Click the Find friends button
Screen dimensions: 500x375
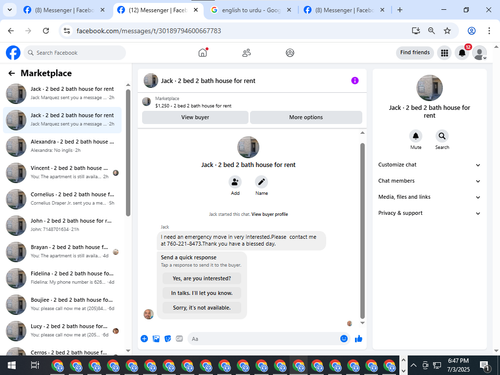pos(415,53)
